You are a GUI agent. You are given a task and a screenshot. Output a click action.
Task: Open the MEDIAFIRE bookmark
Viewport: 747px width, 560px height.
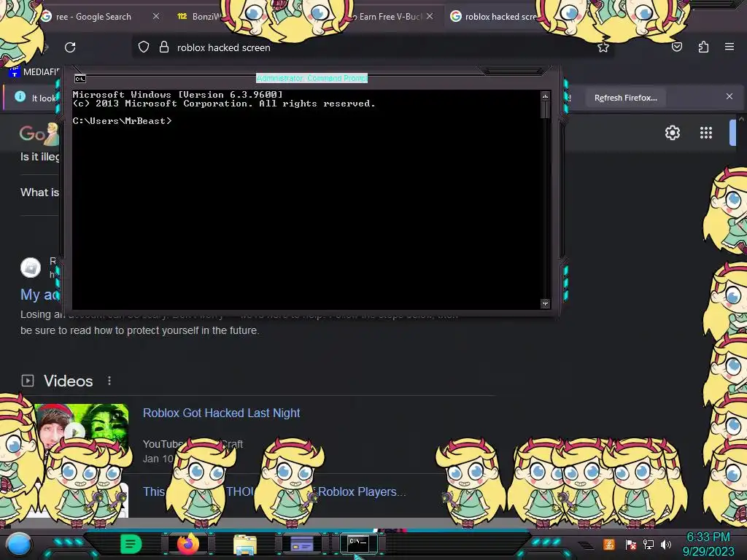(x=34, y=72)
